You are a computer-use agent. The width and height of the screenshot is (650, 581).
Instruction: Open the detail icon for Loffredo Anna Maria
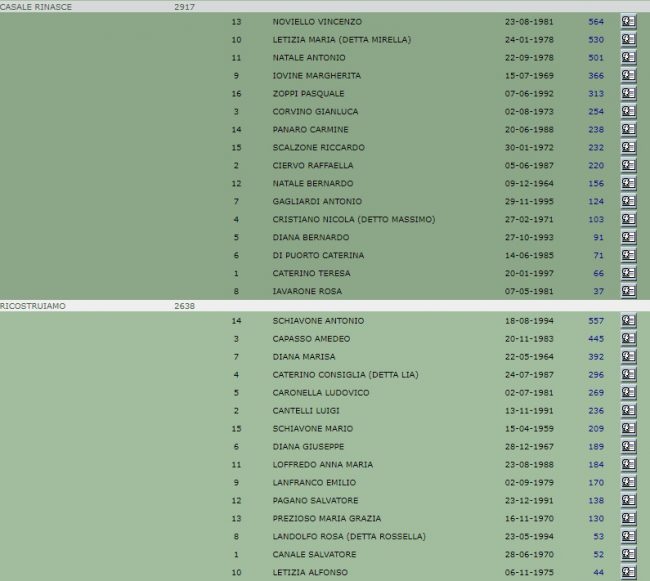628,465
